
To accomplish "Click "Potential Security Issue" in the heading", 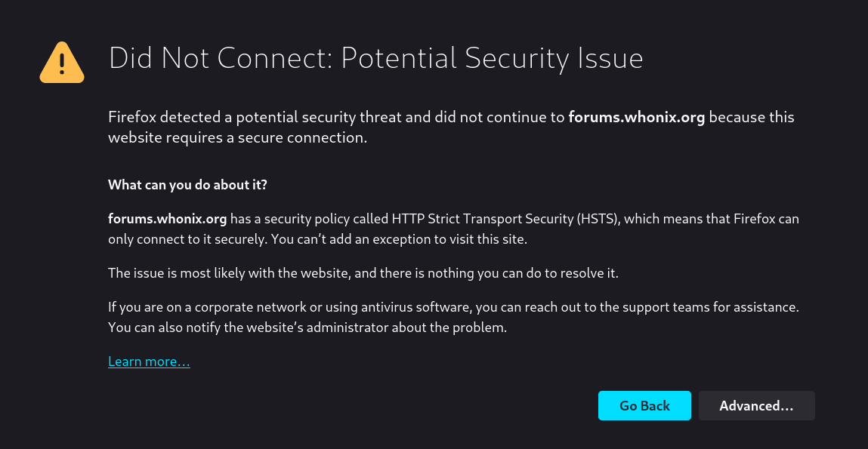I will point(491,58).
